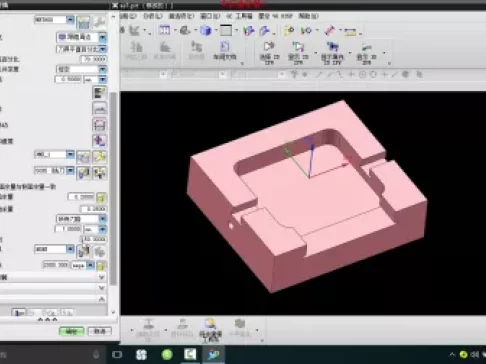Toggle the lock icon beside stock value
The width and height of the screenshot is (486, 364).
[101, 197]
